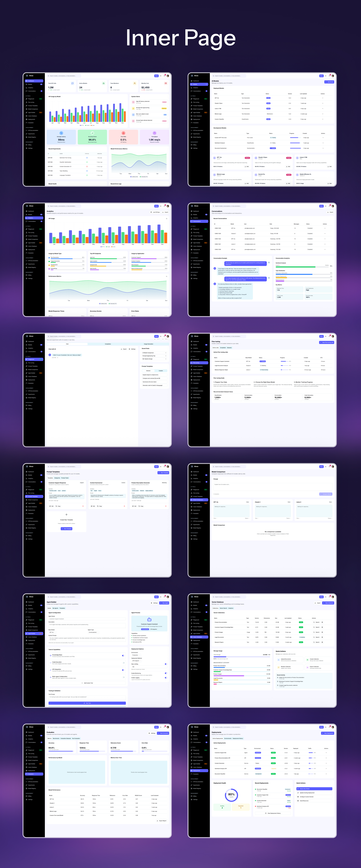Open Model Registry in the Dashboard screen sidebar
This screenshot has width=361, height=868.
(34, 137)
